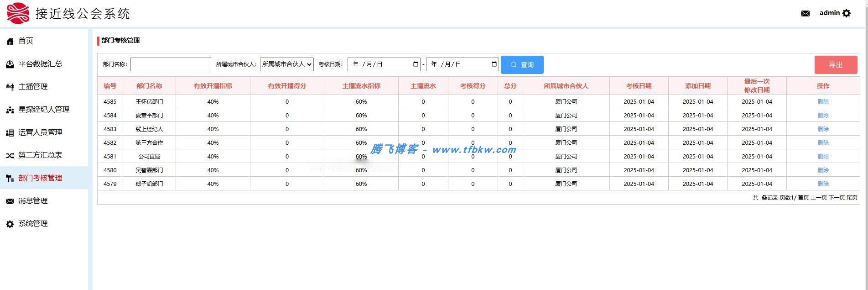Click the shuffle icon beside 第三方汇总表
Screen dimensions: 868x290
tap(10, 155)
